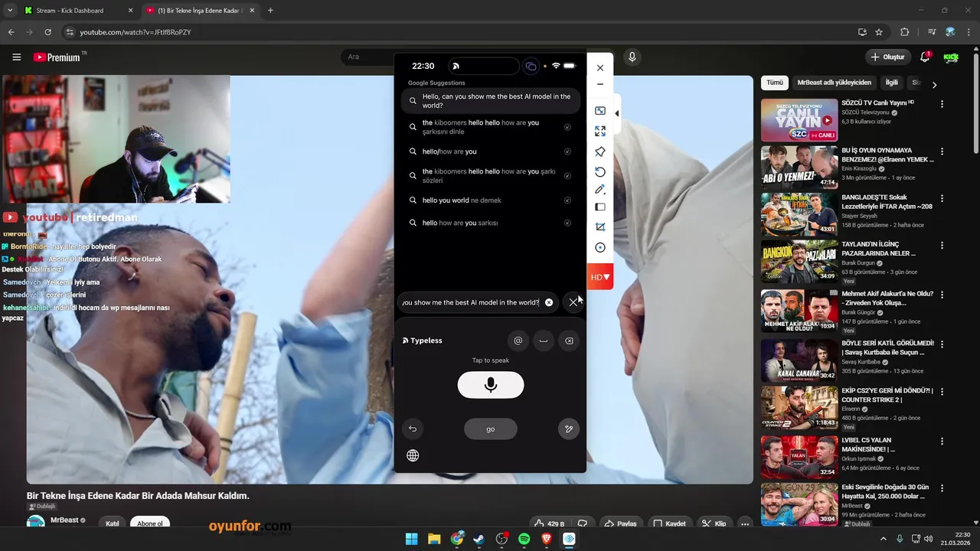Open options for LVBEL C5 YALAN video
The image size is (980, 551).
(942, 440)
